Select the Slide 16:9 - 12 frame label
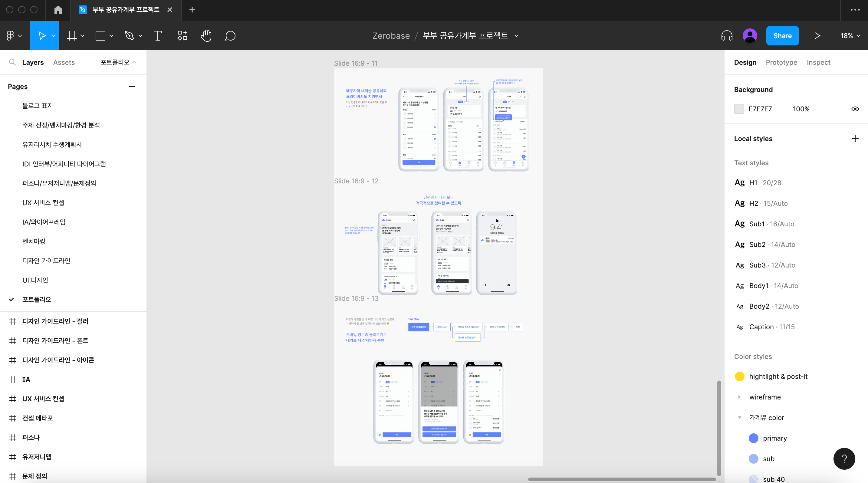 (x=356, y=181)
